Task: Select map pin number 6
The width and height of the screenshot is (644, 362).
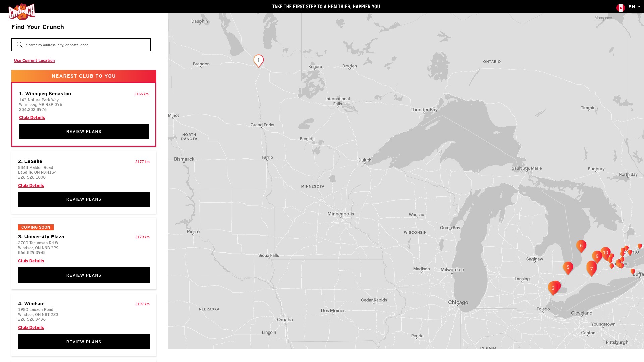Action: [581, 246]
